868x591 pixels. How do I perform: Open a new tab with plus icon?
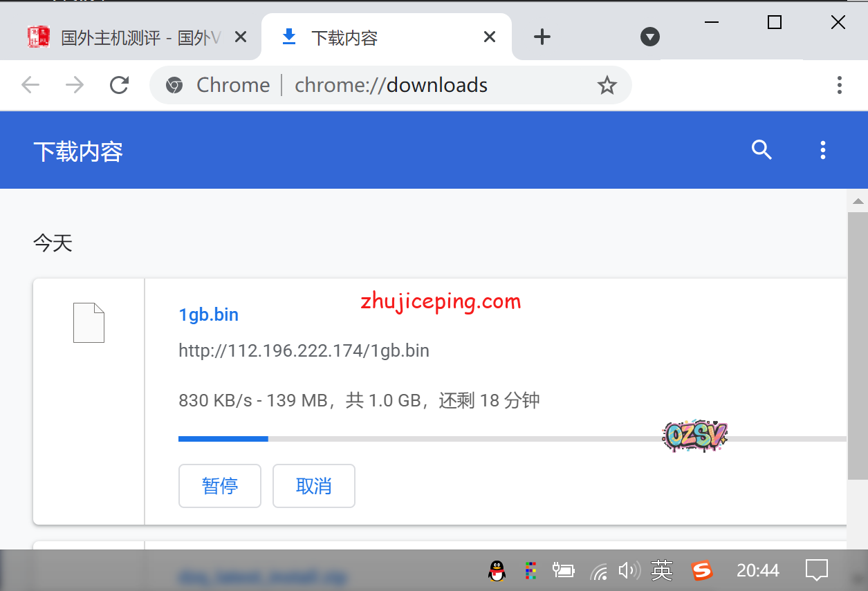tap(542, 37)
